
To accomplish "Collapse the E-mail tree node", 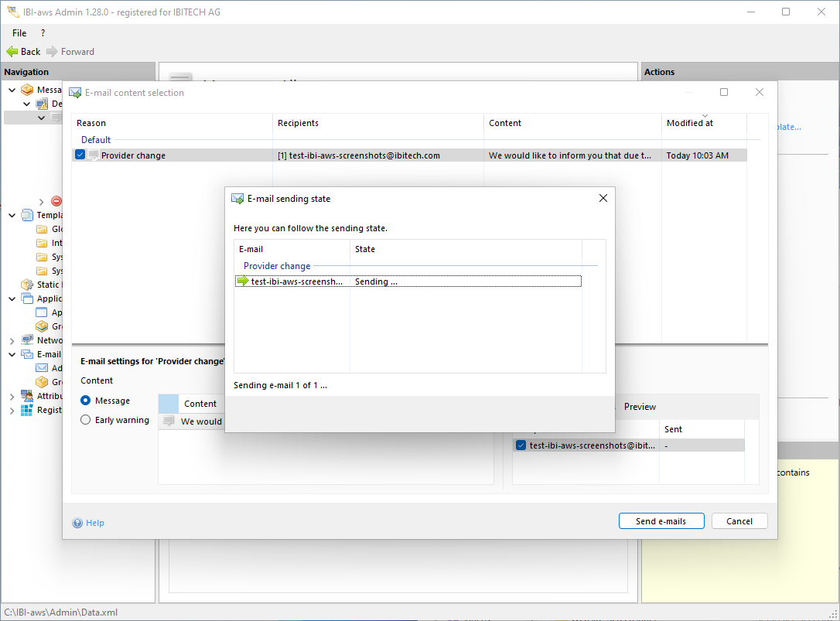I will pos(12,354).
